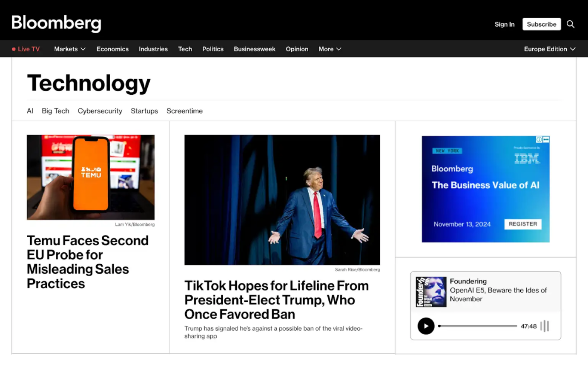Open the Trump stage photo

tap(282, 200)
